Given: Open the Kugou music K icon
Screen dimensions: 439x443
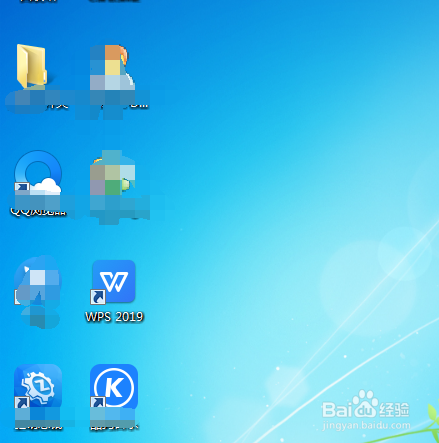Looking at the screenshot, I should [x=114, y=386].
